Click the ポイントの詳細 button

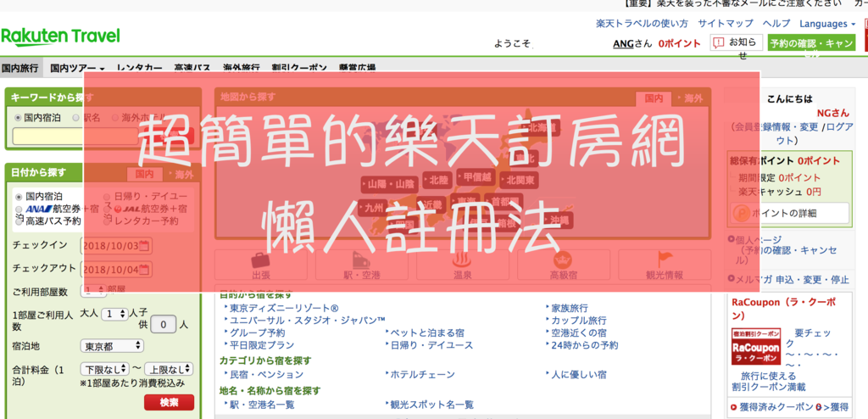(791, 213)
